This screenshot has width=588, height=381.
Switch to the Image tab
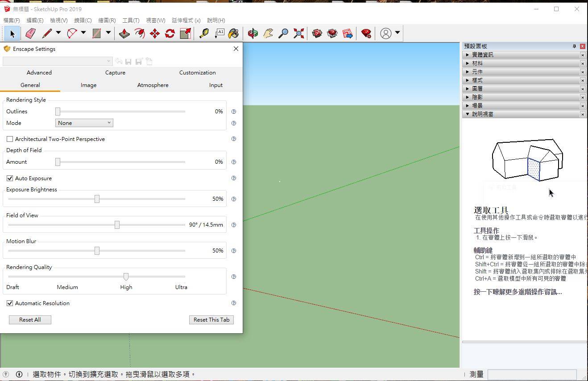pyautogui.click(x=88, y=85)
